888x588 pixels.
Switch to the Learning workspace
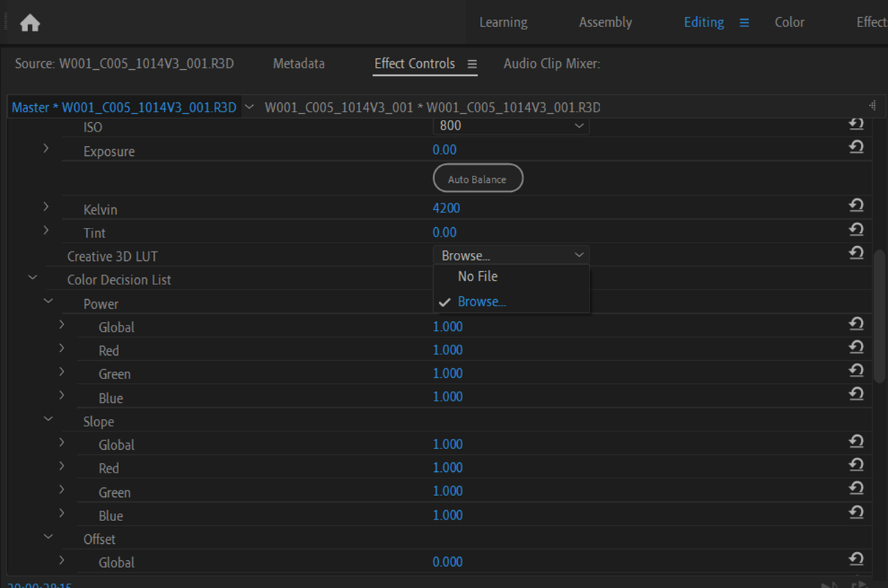504,22
